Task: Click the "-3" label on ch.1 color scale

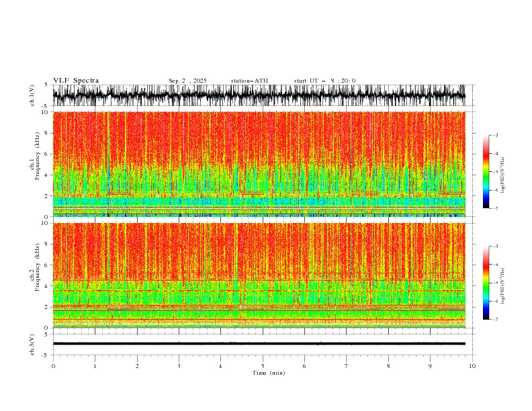Action: (496, 136)
